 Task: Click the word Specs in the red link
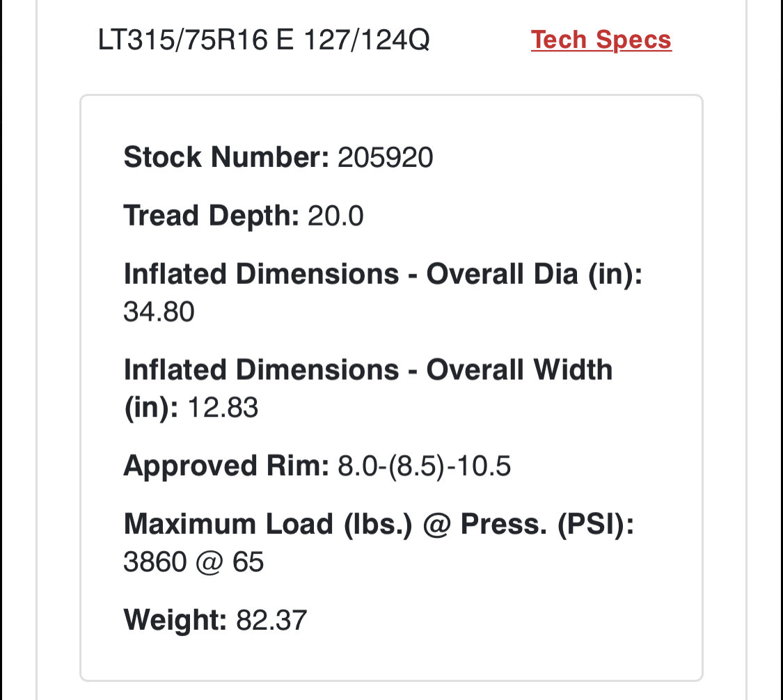[633, 40]
